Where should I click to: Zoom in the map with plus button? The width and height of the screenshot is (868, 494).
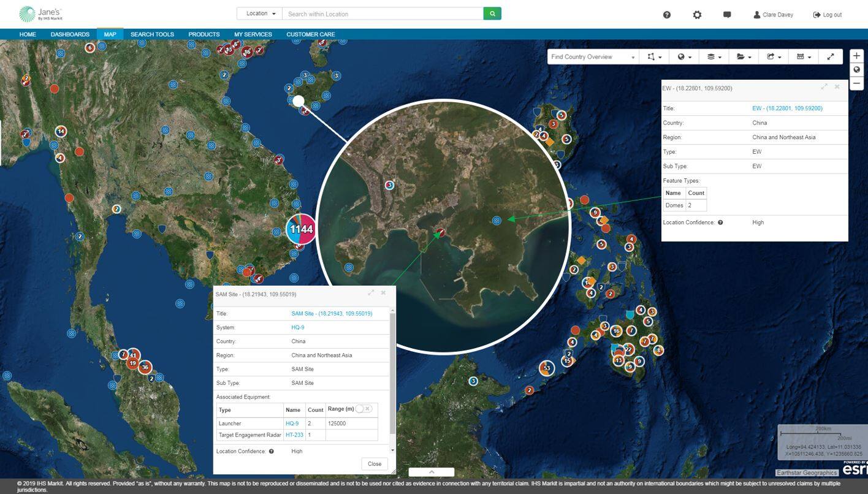[x=856, y=56]
